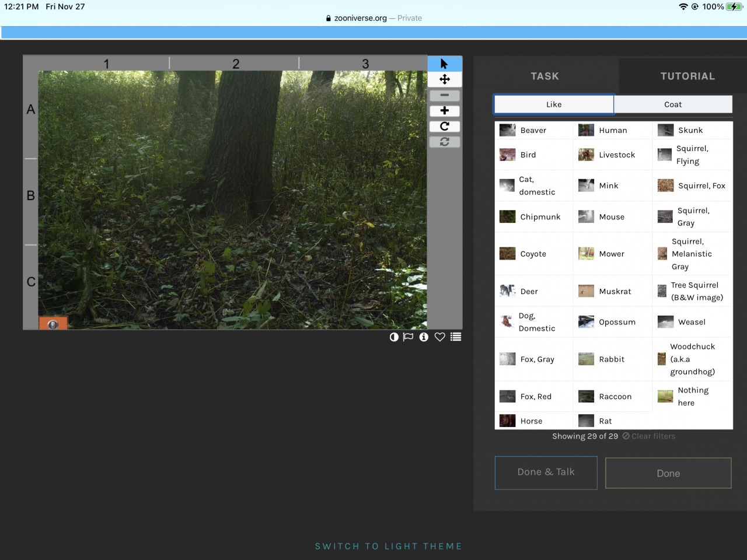Pick Cat, domestic as the animal
The image size is (747, 560).
point(534,185)
